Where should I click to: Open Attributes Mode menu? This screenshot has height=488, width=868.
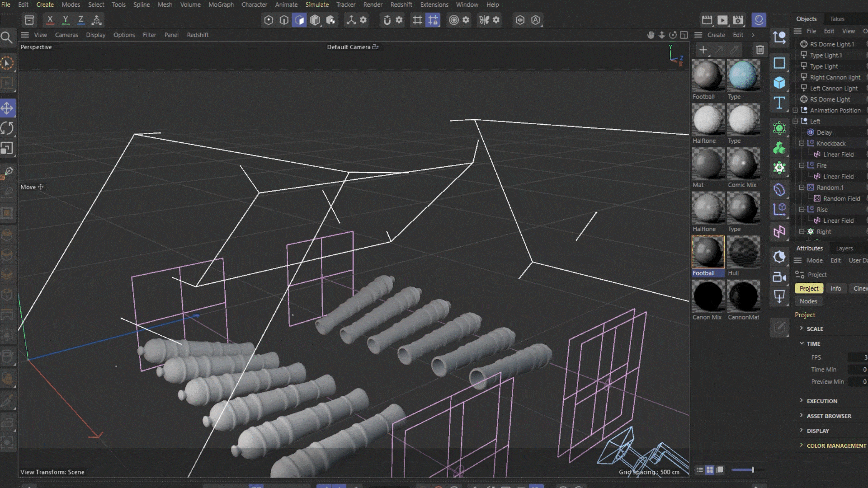[x=815, y=261]
